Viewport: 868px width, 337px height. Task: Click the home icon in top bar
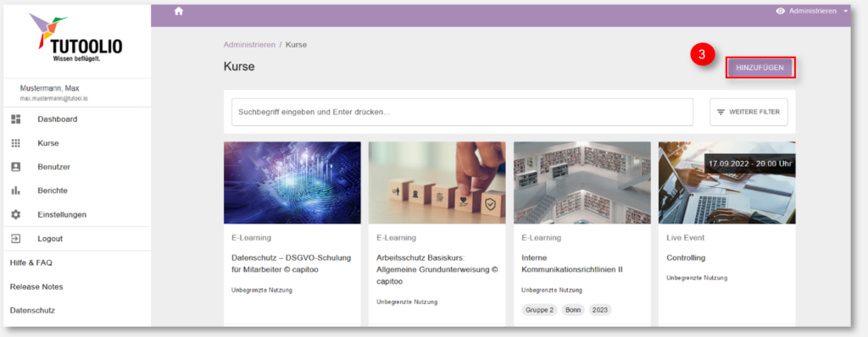(178, 11)
